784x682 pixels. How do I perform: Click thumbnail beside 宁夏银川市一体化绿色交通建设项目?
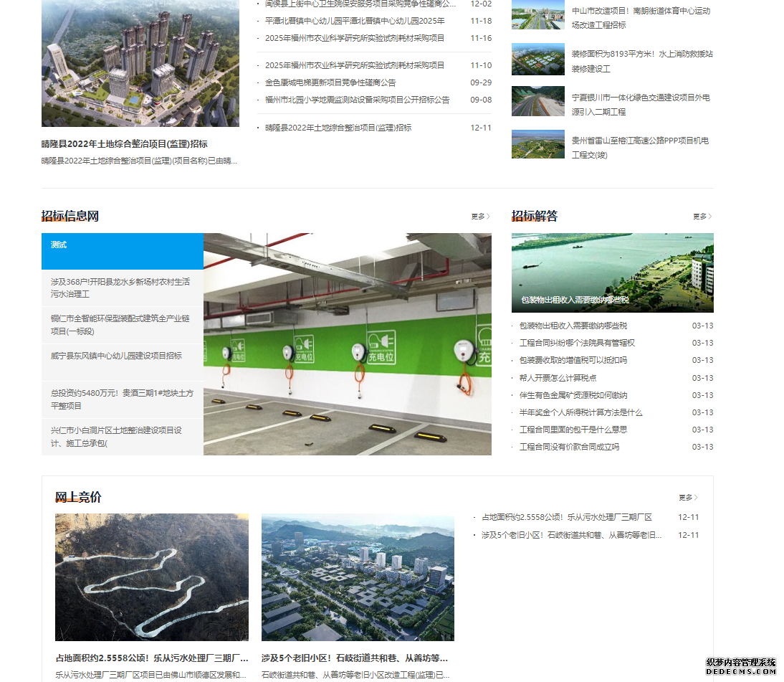point(537,101)
